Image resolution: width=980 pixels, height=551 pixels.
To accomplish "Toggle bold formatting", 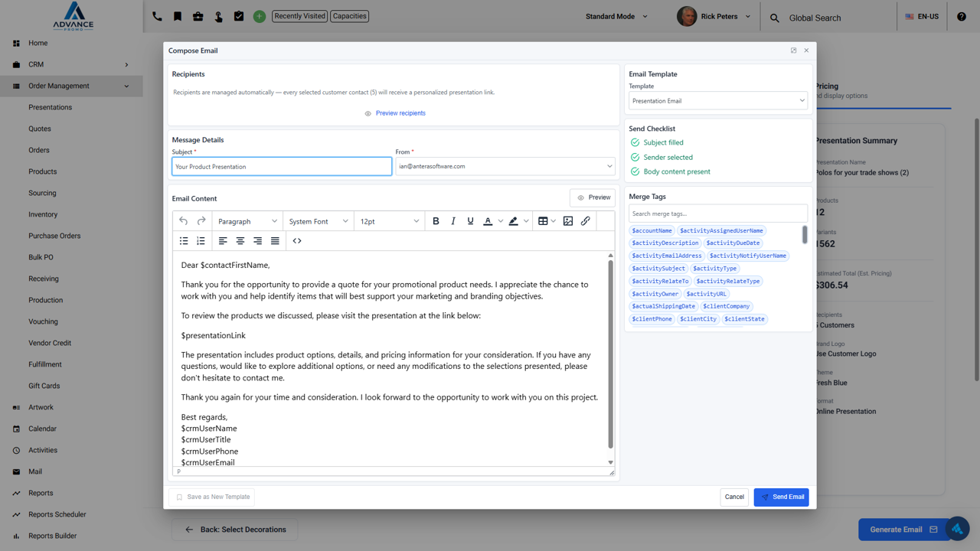I will 436,221.
